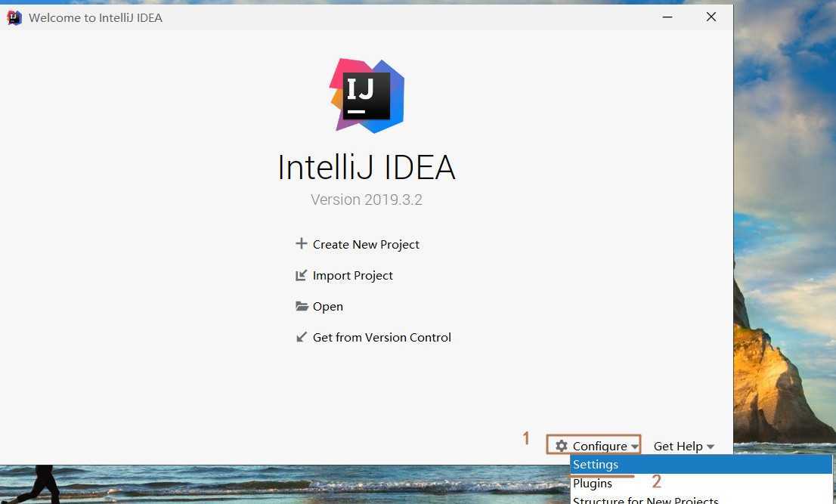Click the Version 2019.3.2 text
The image size is (836, 504).
[x=367, y=199]
